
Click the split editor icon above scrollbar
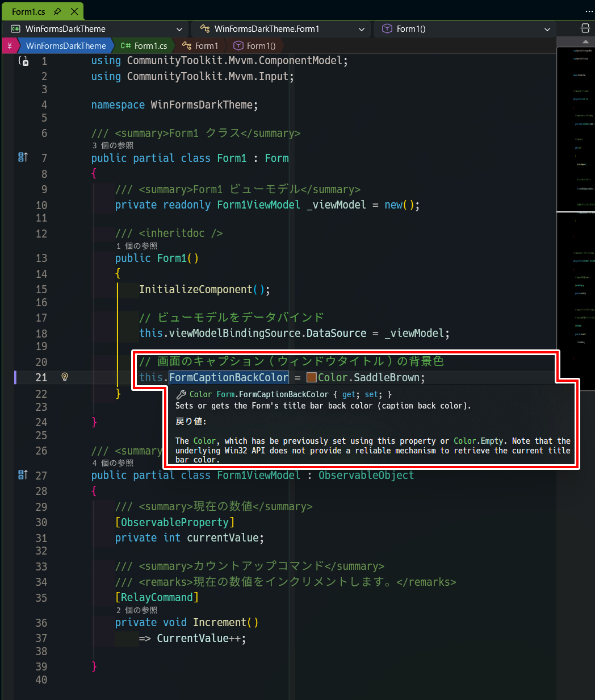[x=585, y=29]
